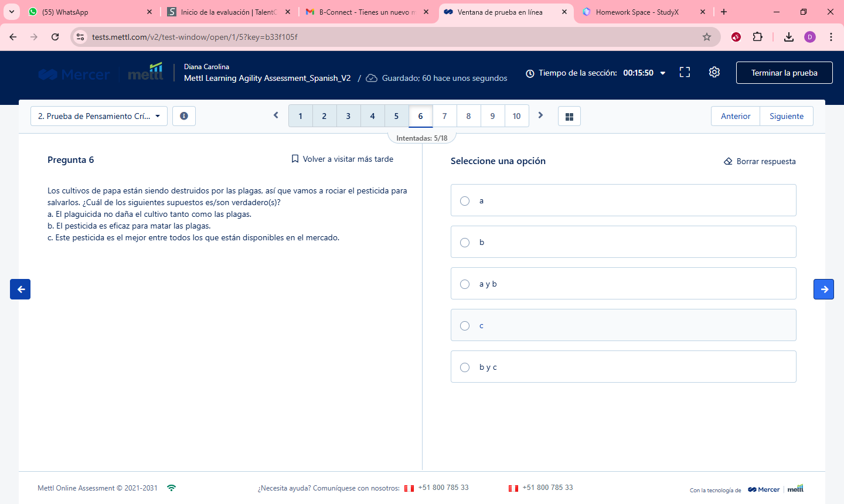This screenshot has width=844, height=504.
Task: View site information icon in address bar
Action: (80, 37)
